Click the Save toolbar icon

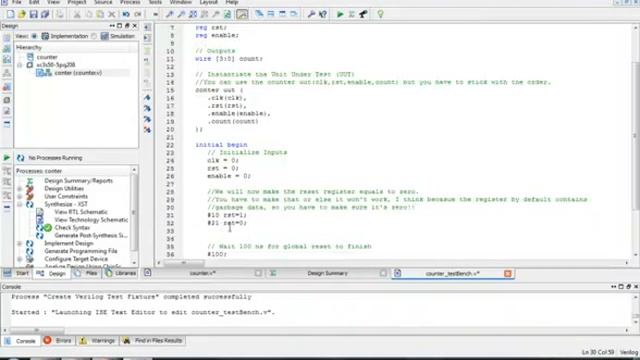(x=33, y=14)
